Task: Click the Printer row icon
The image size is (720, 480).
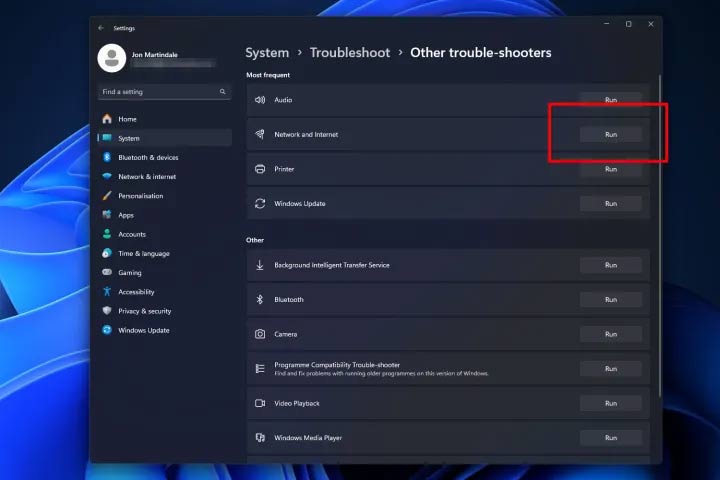Action: (x=260, y=169)
